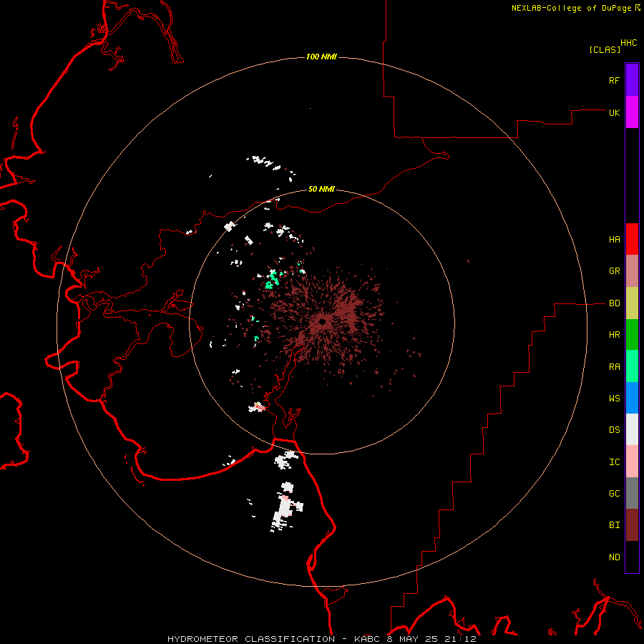Click the IC pink legend swatch
The width and height of the screenshot is (644, 644).
tap(632, 462)
